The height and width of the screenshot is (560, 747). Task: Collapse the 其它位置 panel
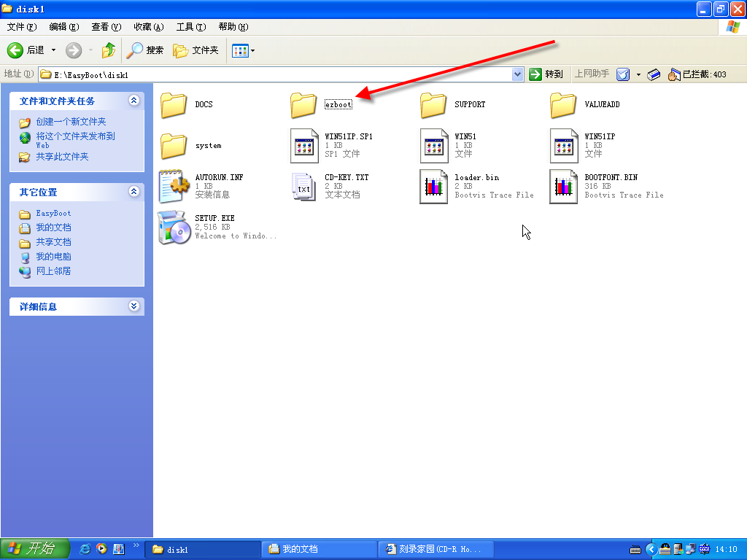pos(134,192)
